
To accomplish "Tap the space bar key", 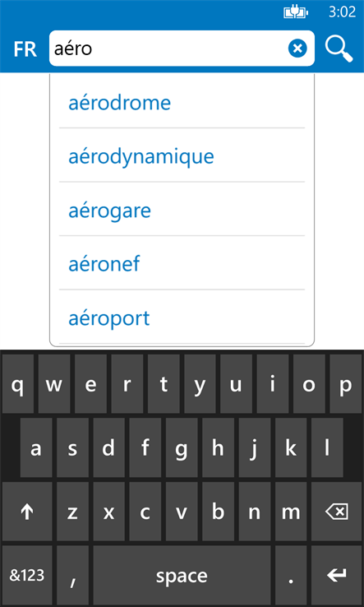I will click(182, 575).
